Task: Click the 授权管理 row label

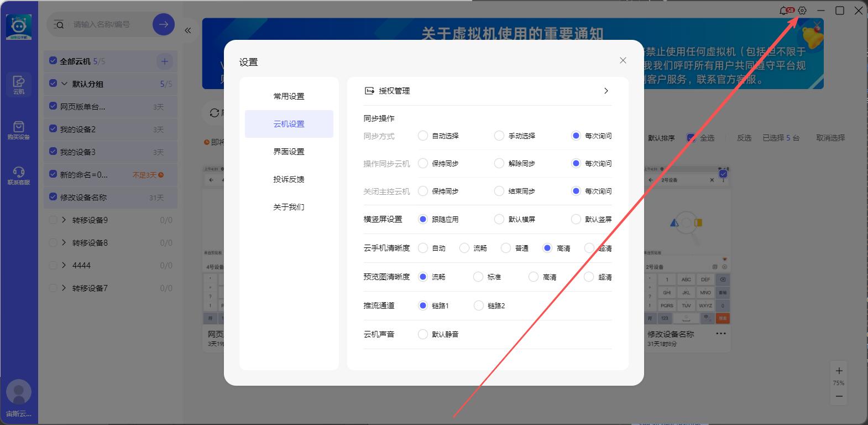Action: point(394,91)
